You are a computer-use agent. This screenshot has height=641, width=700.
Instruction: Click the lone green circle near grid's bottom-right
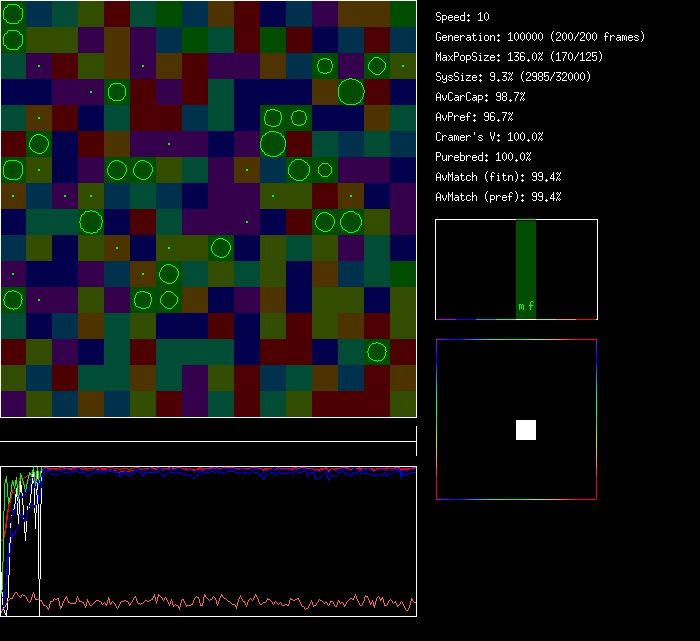click(377, 351)
